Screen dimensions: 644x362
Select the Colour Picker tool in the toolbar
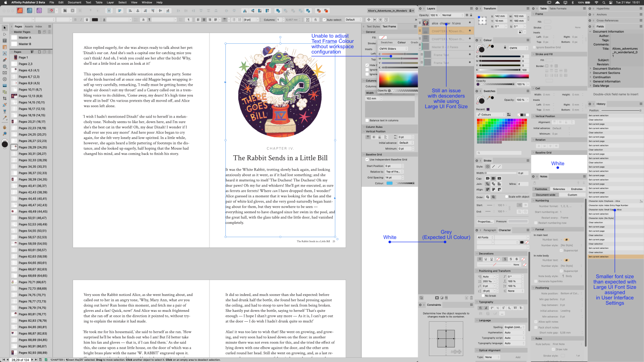4,117
